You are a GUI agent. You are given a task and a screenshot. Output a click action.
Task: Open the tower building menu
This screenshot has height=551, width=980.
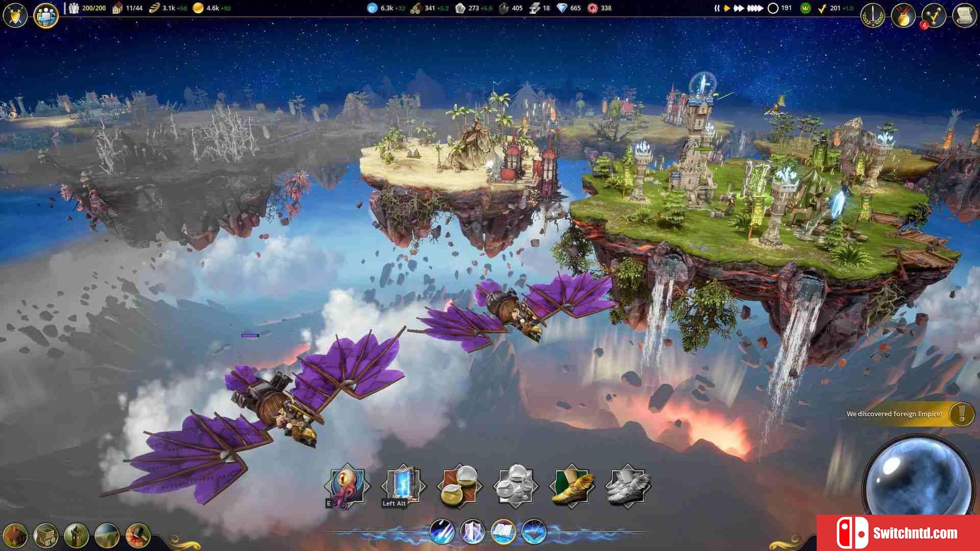pos(77,536)
